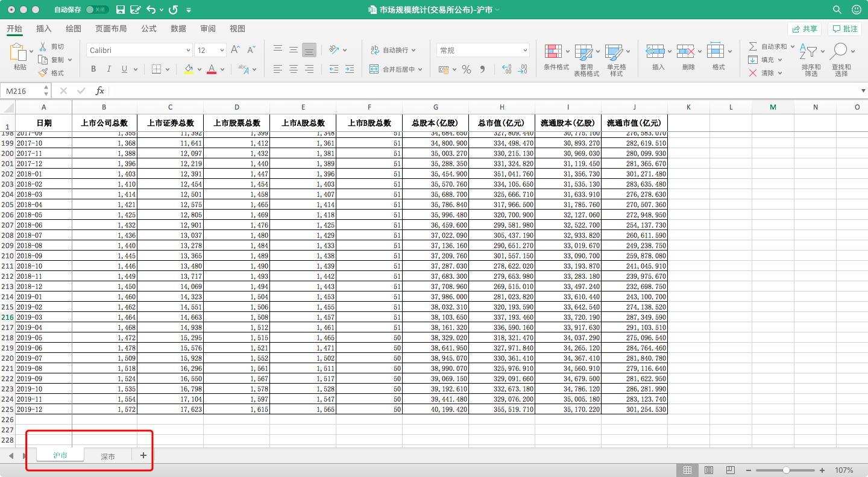Toggle the 自动保存 autosave switch
Screen dimensions: 868x477
[x=96, y=10]
